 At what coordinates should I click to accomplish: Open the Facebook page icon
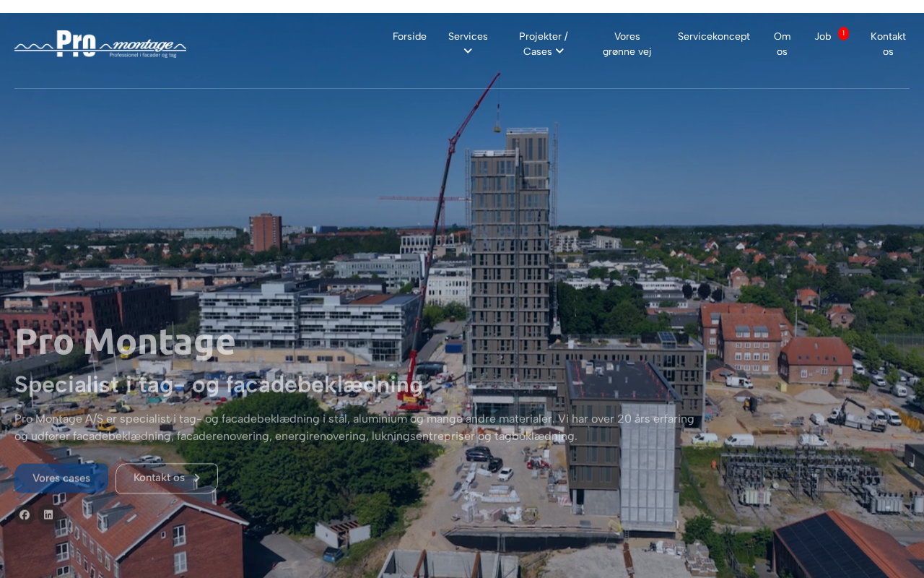coord(25,515)
